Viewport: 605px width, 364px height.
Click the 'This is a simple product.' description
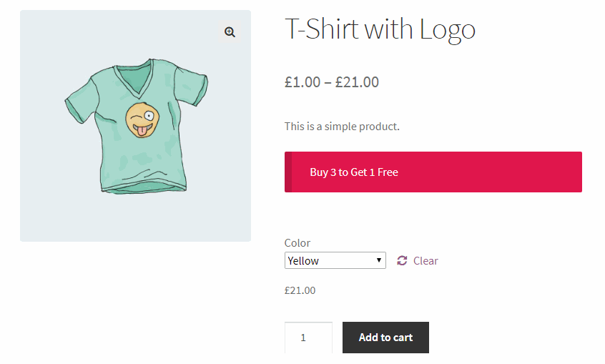[x=342, y=127]
